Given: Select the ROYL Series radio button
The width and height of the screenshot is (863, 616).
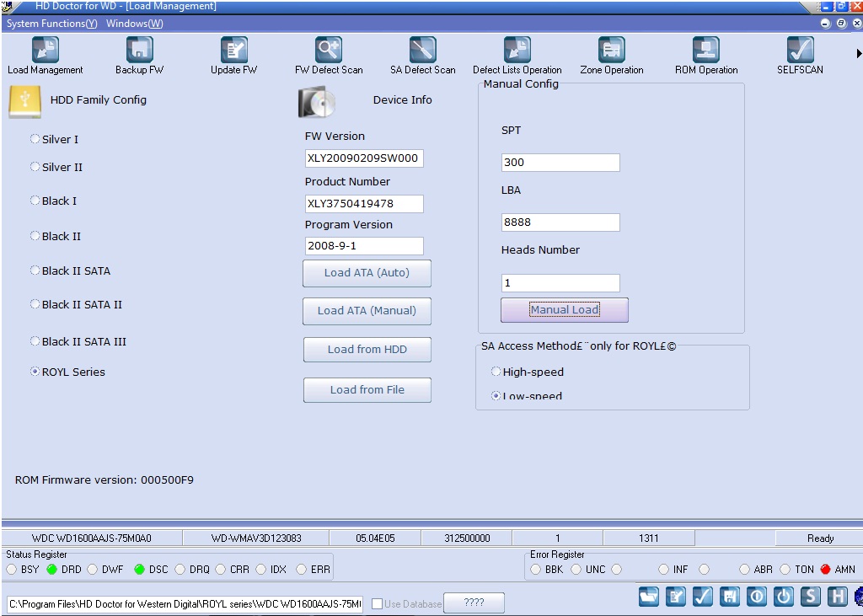Looking at the screenshot, I should (35, 372).
